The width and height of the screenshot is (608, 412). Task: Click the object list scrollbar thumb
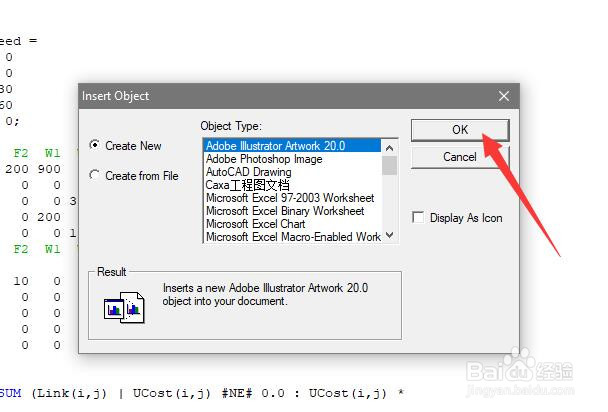(x=390, y=165)
